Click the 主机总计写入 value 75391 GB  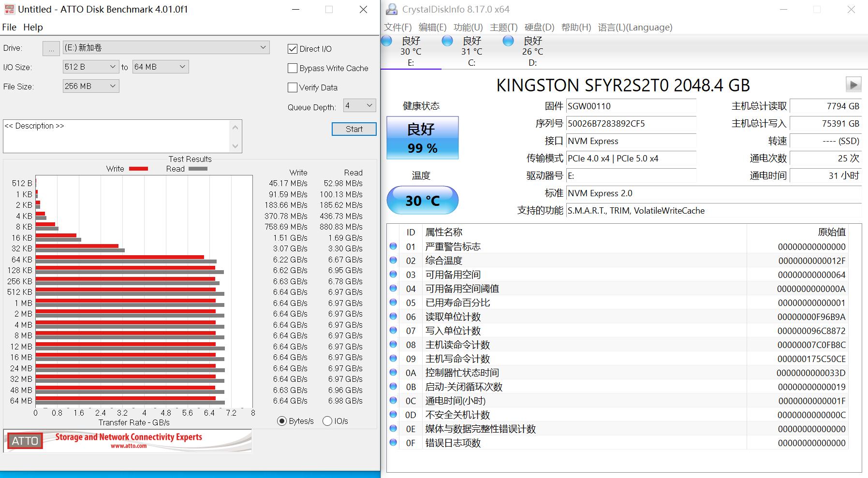point(825,123)
